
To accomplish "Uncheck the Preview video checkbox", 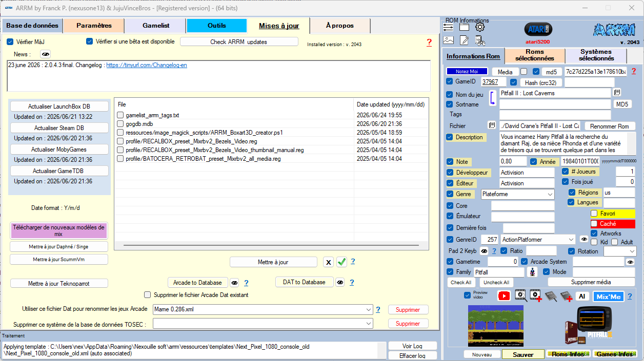I will point(467,295).
